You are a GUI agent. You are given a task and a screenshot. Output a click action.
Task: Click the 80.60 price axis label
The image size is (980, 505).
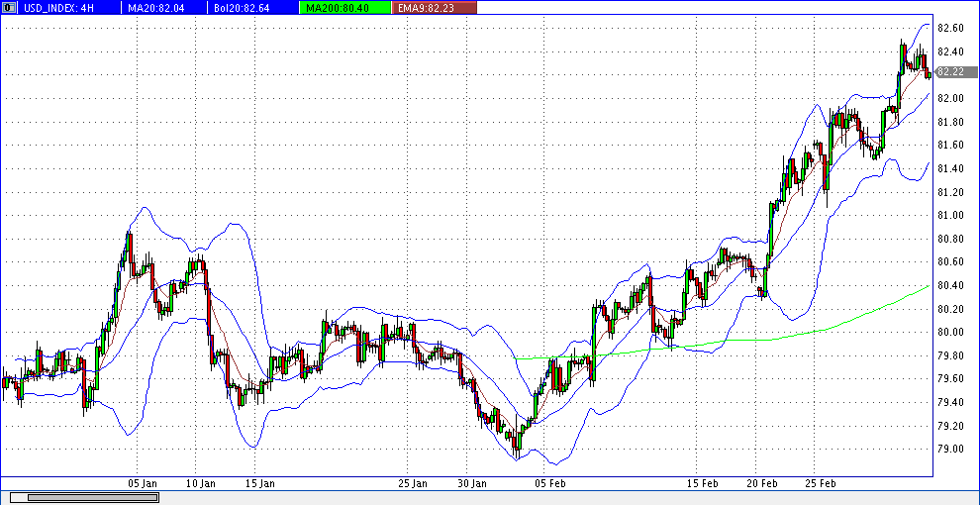950,261
